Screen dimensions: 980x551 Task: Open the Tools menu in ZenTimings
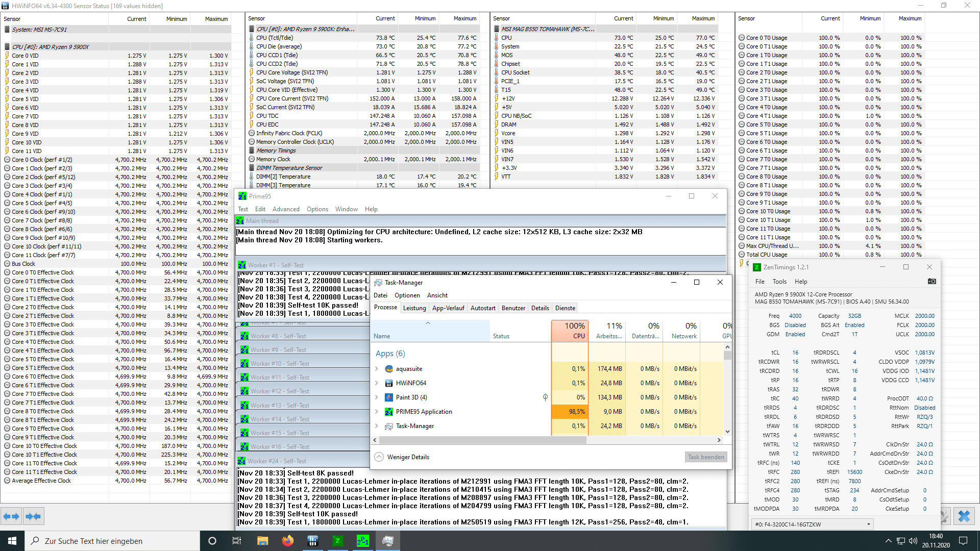point(779,282)
